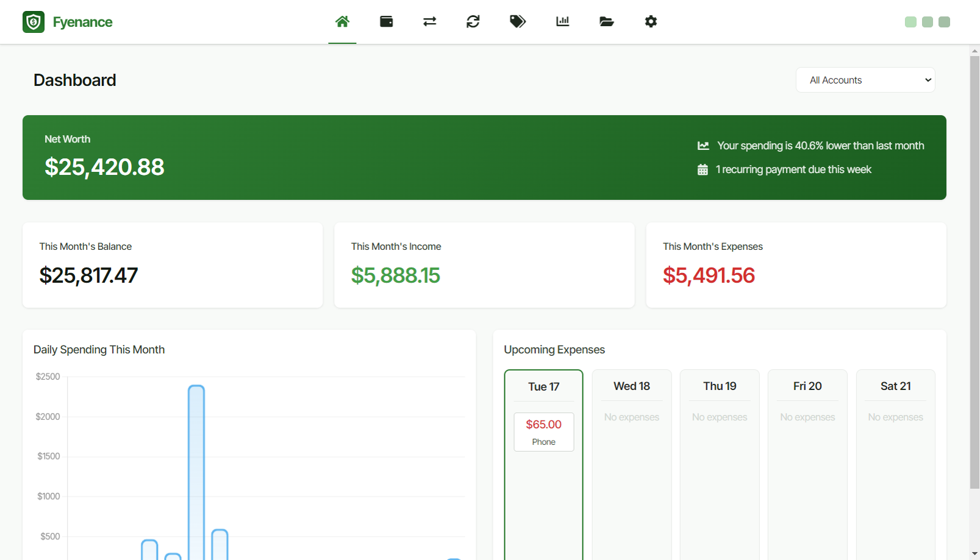The height and width of the screenshot is (560, 980).
Task: Click the Fyenance shield logo
Action: 33,21
